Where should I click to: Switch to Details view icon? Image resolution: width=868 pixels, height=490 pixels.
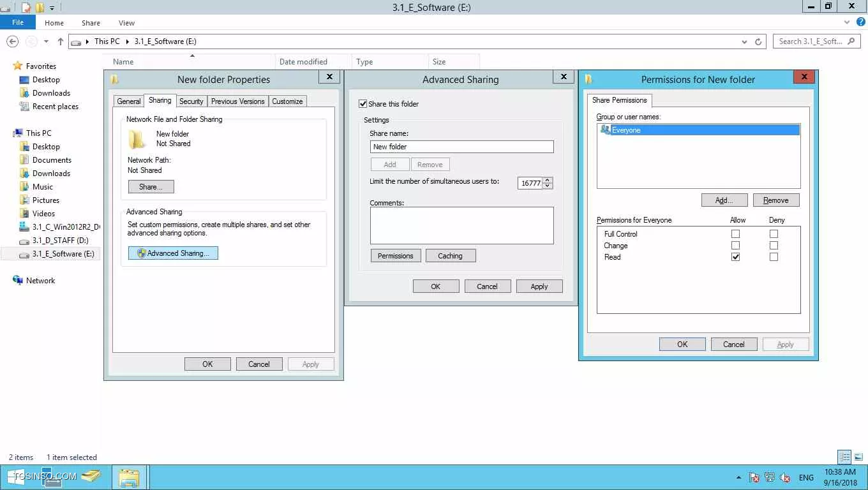[844, 457]
